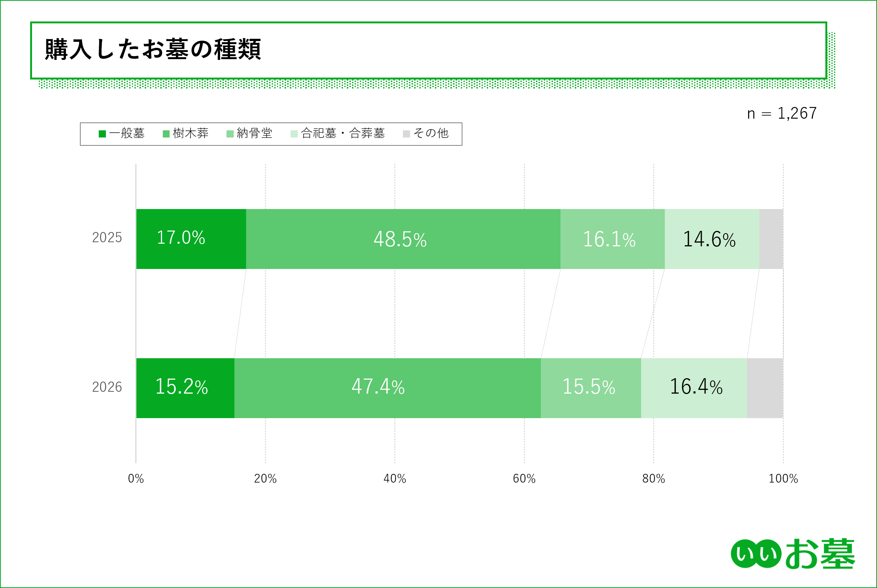Select the 15.2% segment in the 2026 bar

pos(185,388)
